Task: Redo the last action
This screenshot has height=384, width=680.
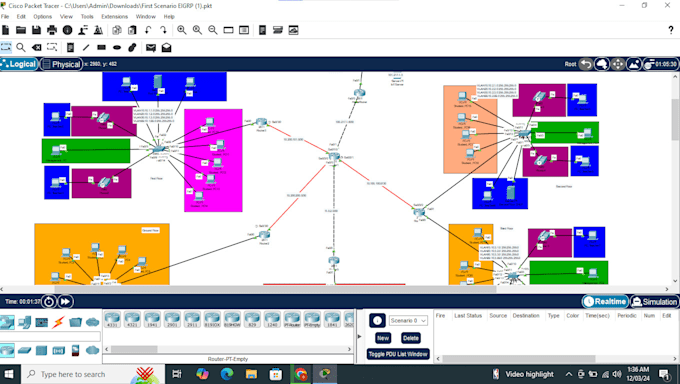Action: click(163, 30)
